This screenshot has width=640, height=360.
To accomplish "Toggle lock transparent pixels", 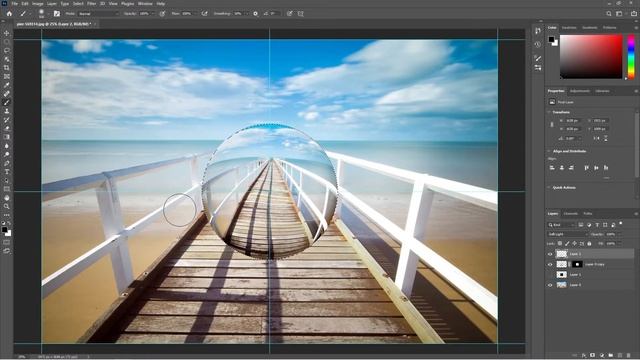I will (560, 244).
